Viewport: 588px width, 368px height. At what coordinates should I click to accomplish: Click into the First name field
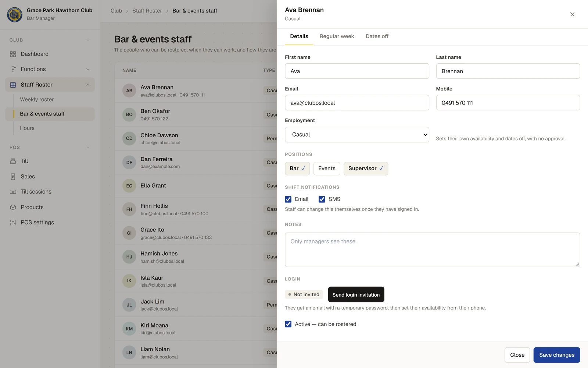(357, 71)
